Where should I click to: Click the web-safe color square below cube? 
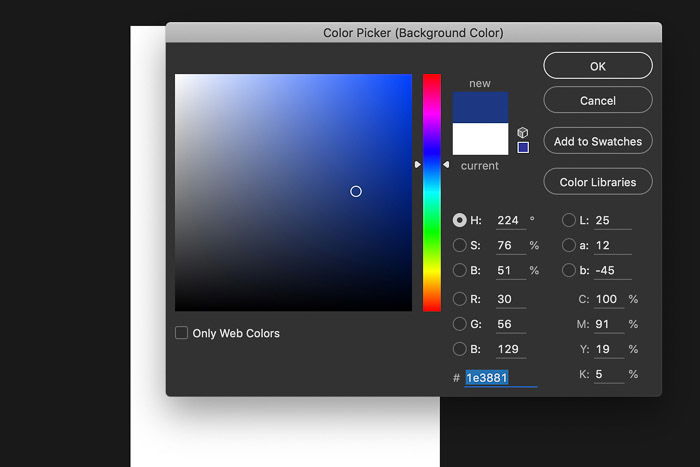tap(523, 147)
